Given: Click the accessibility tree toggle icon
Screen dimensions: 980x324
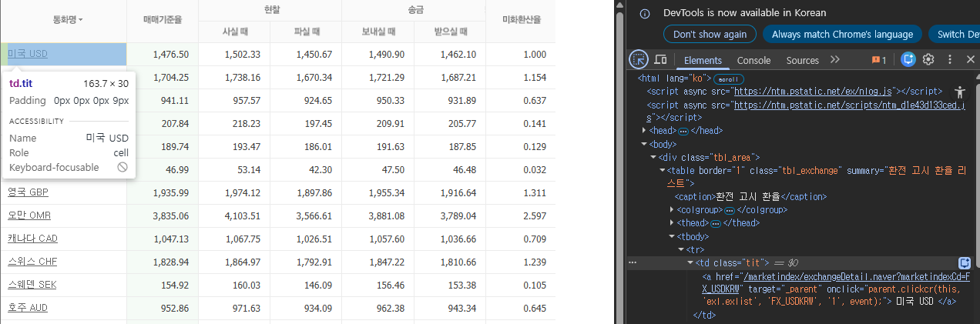Looking at the screenshot, I should (959, 92).
